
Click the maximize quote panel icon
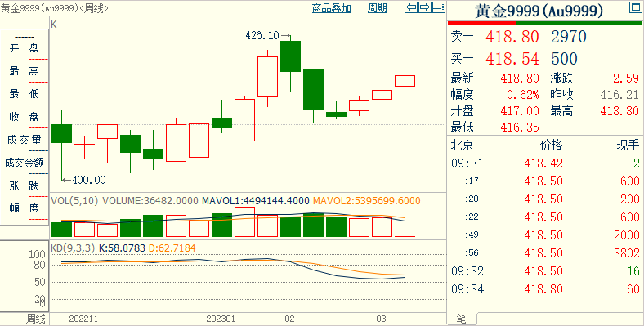click(x=635, y=7)
